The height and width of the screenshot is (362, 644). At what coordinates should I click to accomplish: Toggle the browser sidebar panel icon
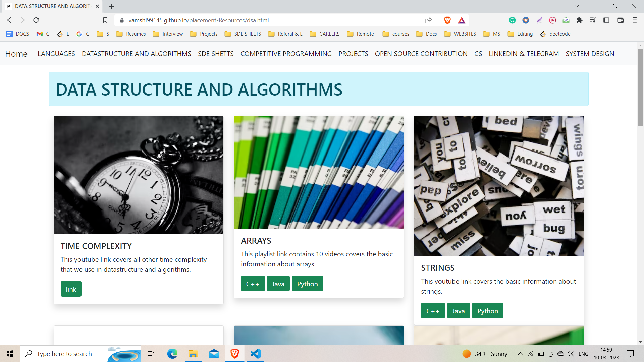pos(606,20)
